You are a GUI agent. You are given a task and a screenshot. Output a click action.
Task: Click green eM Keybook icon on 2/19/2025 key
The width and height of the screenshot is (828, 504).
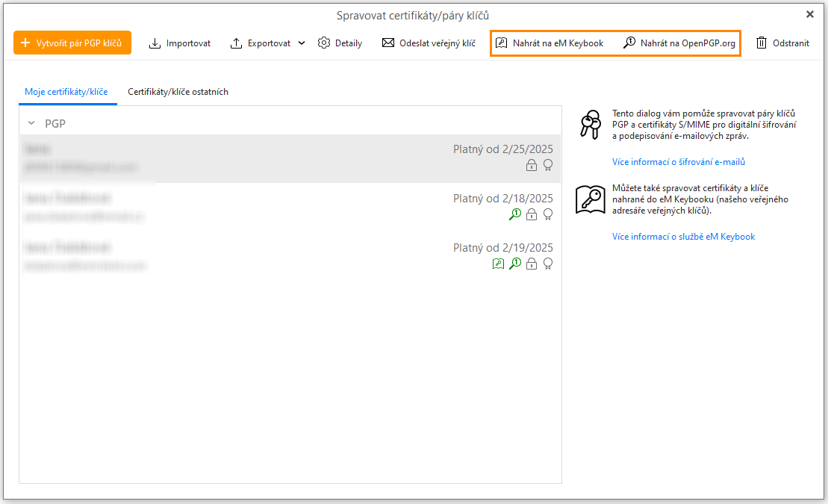point(499,264)
